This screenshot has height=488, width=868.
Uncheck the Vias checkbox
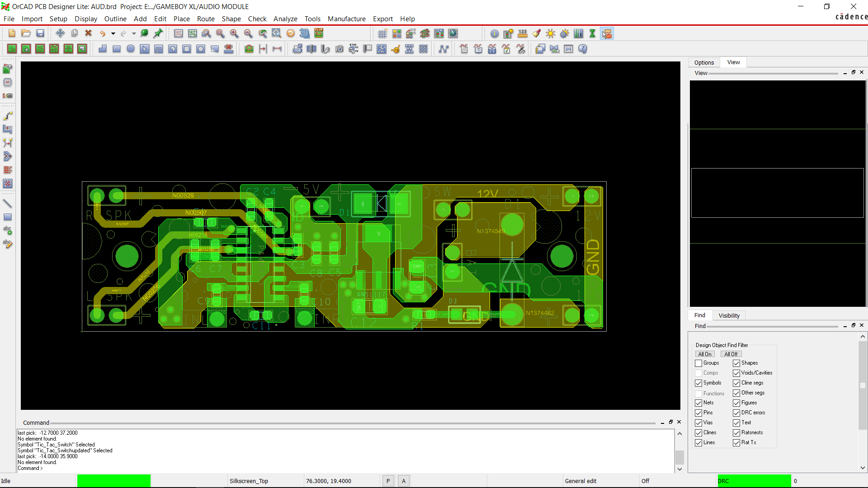tap(698, 423)
